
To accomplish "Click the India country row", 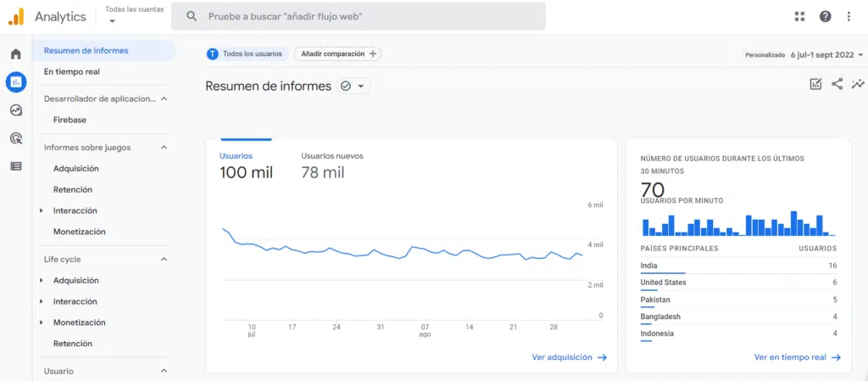I will (738, 266).
